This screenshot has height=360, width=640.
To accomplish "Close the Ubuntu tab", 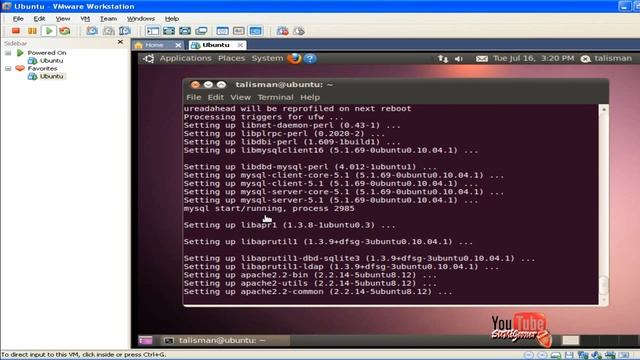I will pyautogui.click(x=241, y=45).
